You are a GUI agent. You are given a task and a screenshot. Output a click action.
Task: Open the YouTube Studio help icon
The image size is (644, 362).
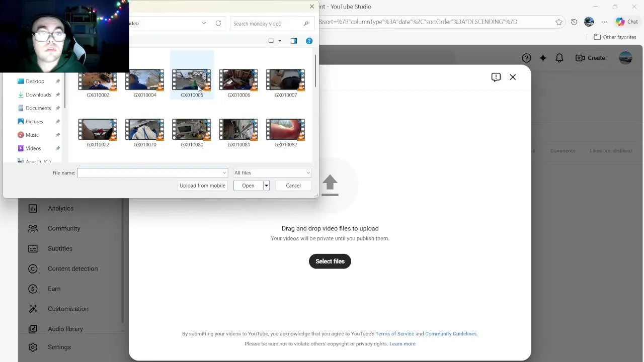coord(526,58)
